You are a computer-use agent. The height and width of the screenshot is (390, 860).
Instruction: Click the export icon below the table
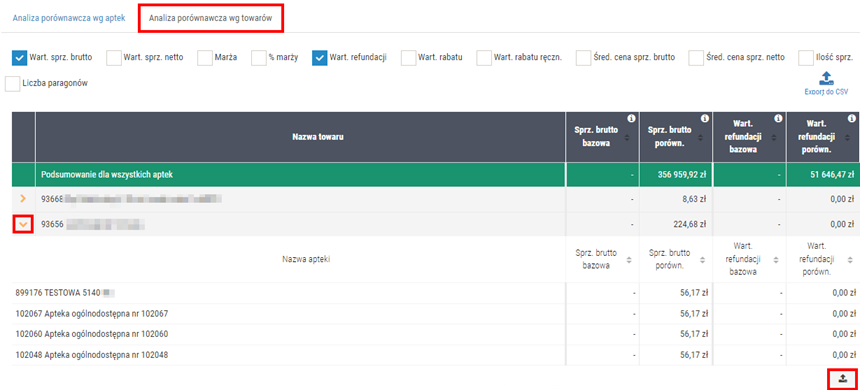pos(843,378)
